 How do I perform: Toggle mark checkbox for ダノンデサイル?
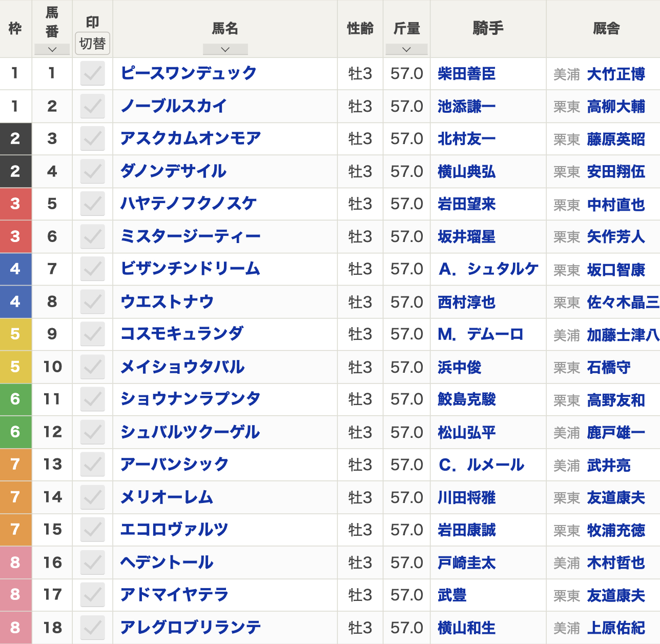tap(93, 171)
